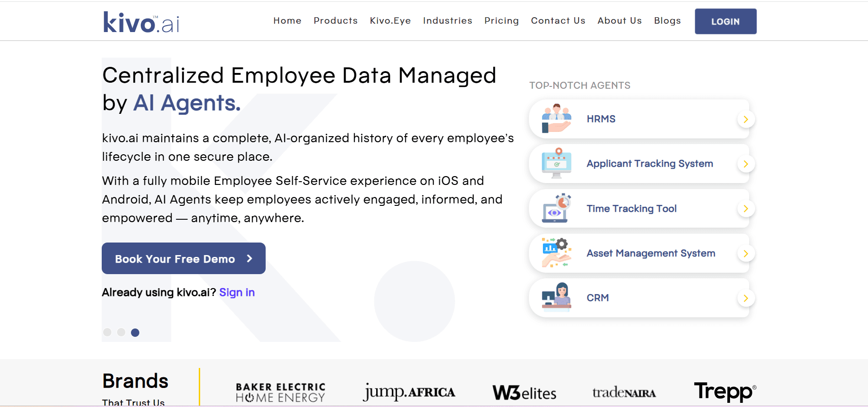Expand the CRM chevron arrow
This screenshot has width=868, height=407.
[745, 298]
